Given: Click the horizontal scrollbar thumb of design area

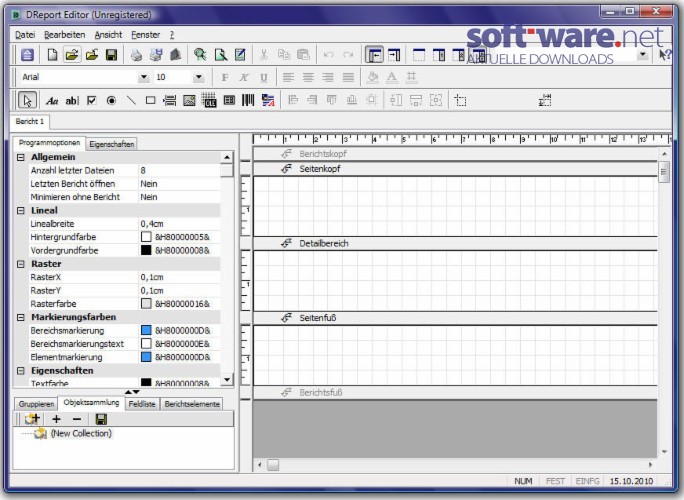Looking at the screenshot, I should tap(273, 465).
